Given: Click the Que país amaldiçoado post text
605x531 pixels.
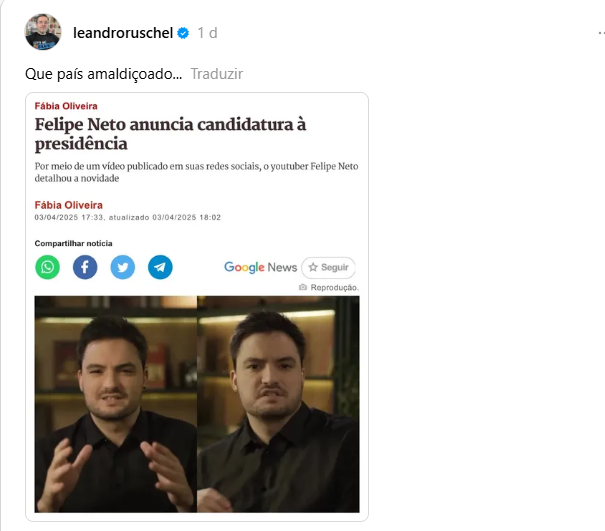Looking at the screenshot, I should point(103,74).
